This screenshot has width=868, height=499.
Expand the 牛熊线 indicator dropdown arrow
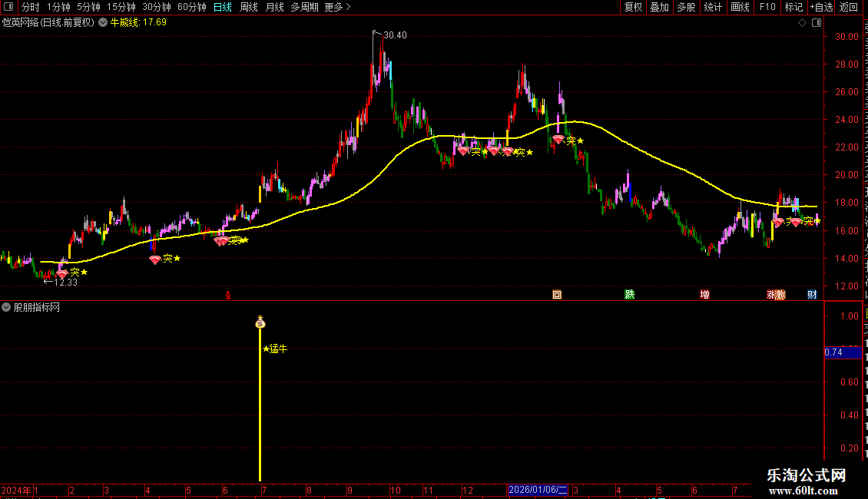pos(103,23)
